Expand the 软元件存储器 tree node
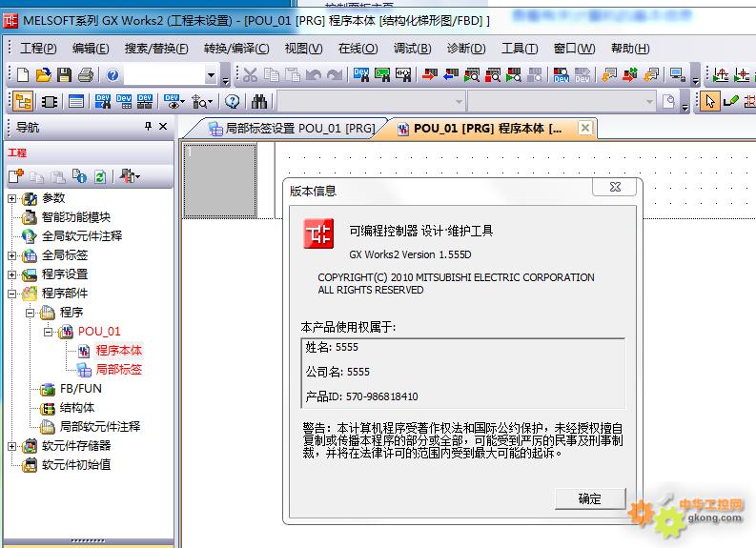 (12, 446)
